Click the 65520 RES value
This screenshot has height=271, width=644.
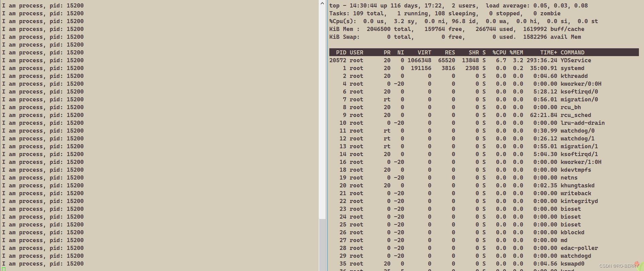click(446, 60)
